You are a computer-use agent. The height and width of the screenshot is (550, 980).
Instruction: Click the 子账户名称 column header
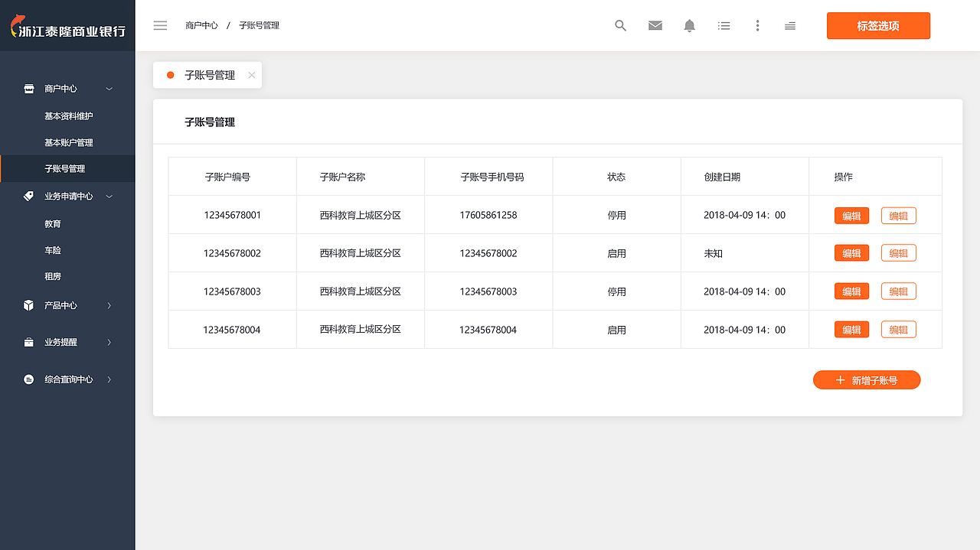tap(342, 177)
